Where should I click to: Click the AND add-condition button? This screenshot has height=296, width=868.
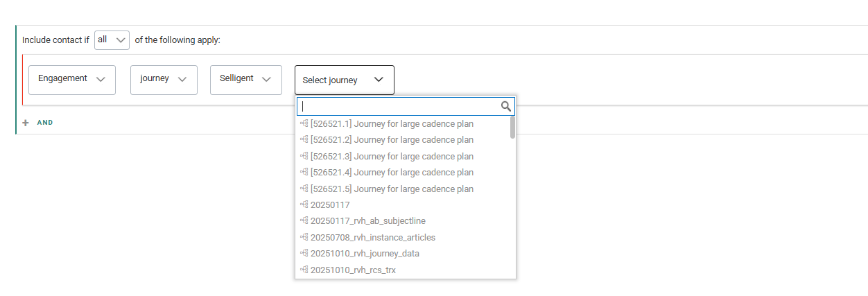[x=44, y=123]
